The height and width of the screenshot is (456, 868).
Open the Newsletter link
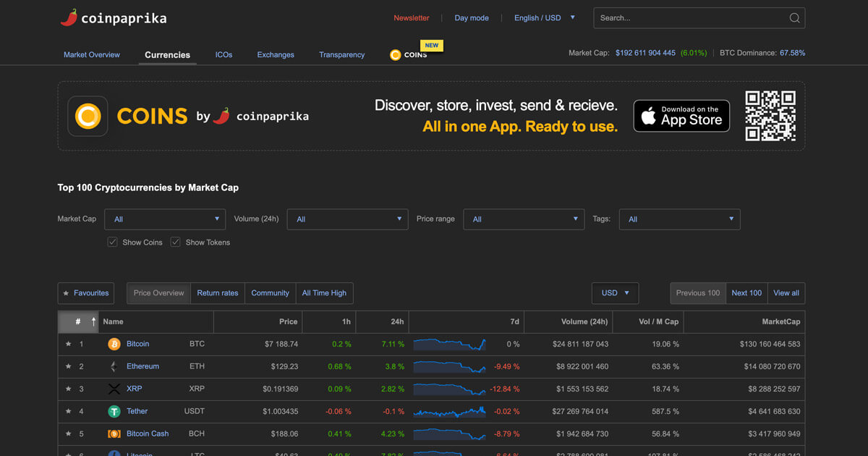412,18
